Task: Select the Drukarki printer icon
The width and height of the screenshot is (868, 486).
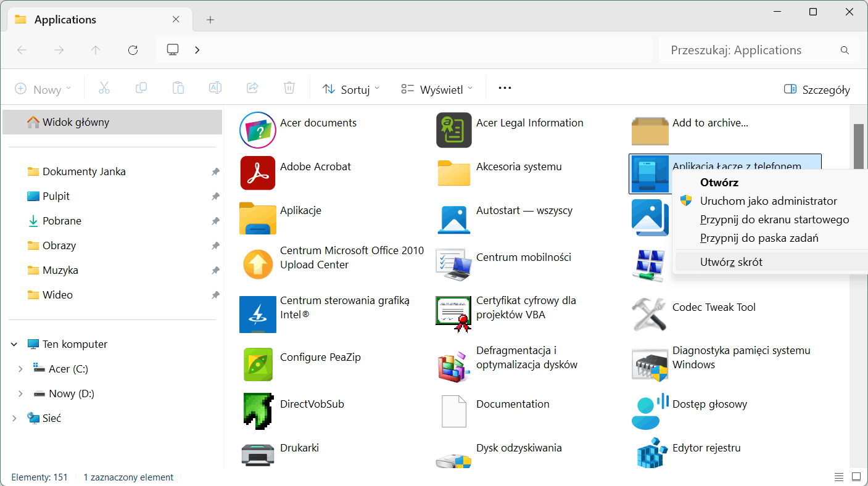Action: (257, 455)
